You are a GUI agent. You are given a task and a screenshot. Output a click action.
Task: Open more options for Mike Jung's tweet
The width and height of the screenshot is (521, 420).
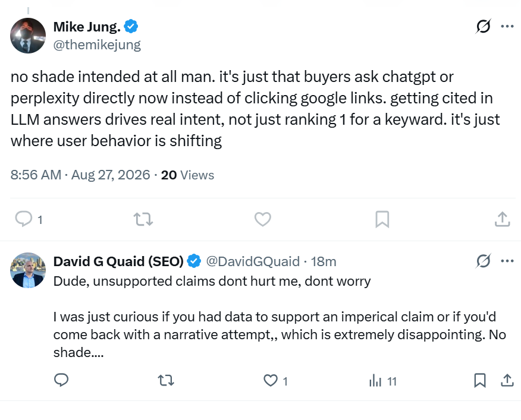pyautogui.click(x=507, y=26)
